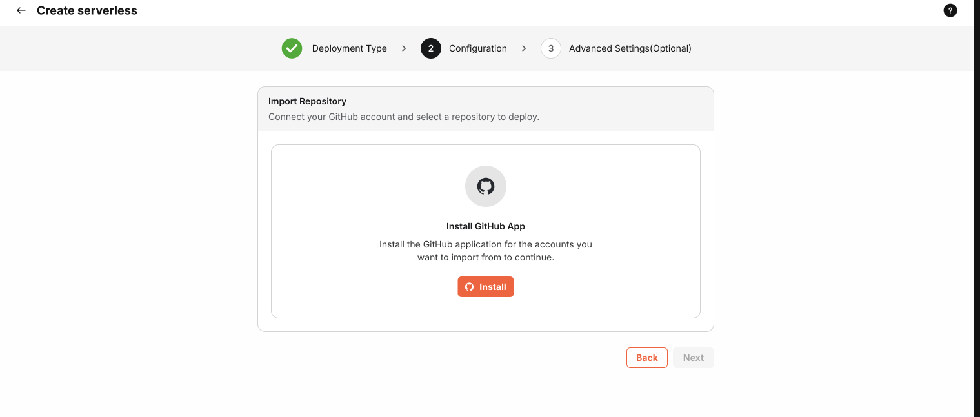Click the green checkmark on Deployment Type step
This screenshot has width=980, height=417.
[x=292, y=48]
